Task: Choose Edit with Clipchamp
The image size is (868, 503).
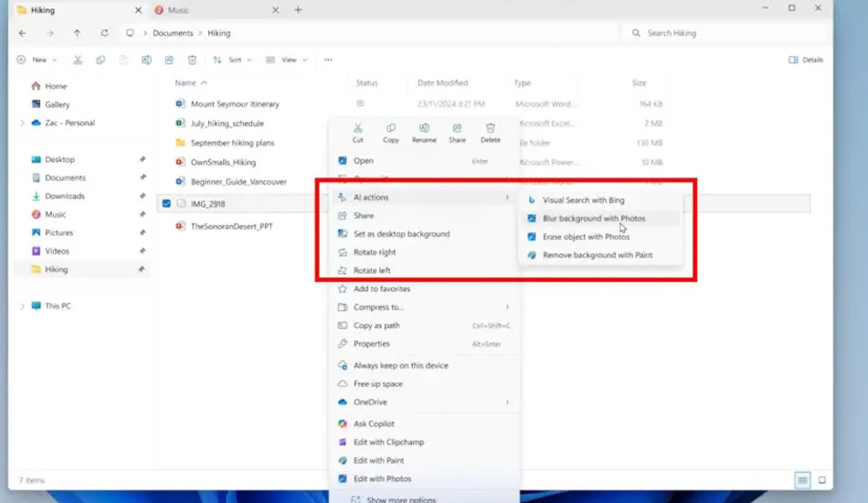Action: point(424,442)
